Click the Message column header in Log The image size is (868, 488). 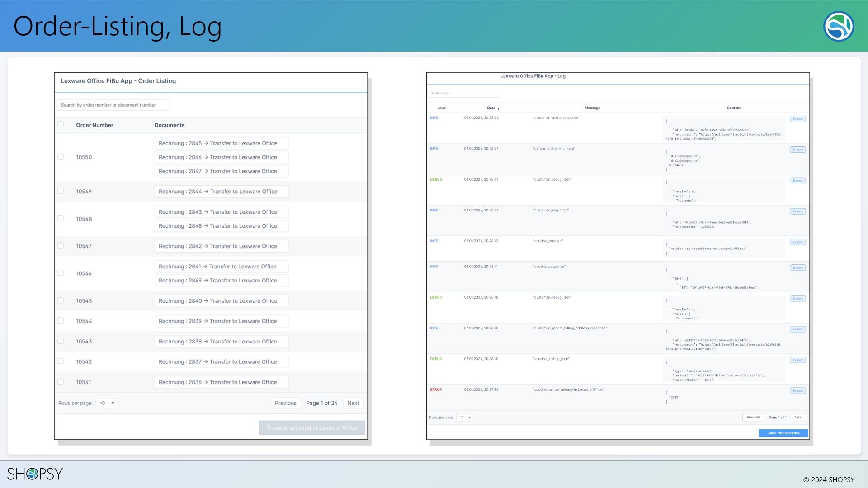coord(592,108)
